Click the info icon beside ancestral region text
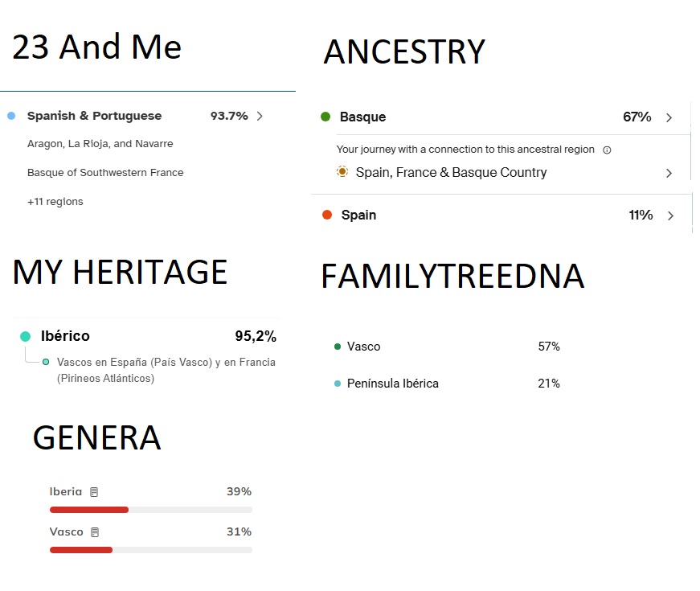 [607, 150]
